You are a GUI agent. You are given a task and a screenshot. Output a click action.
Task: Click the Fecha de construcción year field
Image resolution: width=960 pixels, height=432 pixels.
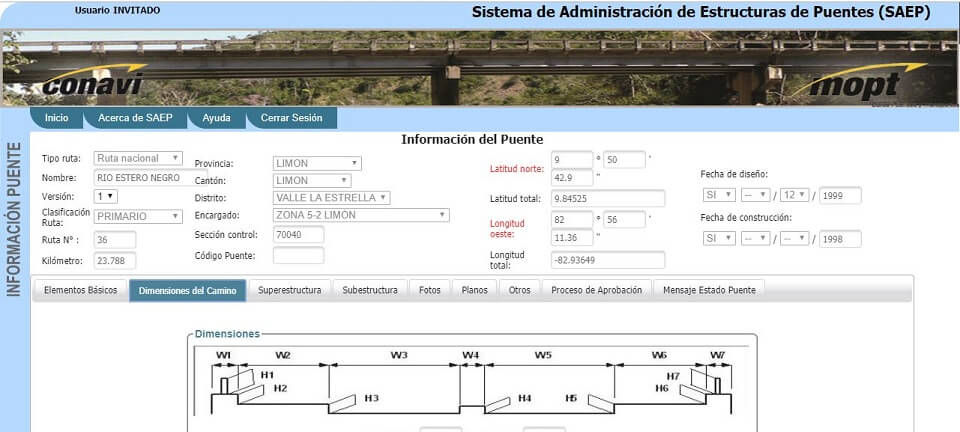(x=840, y=239)
